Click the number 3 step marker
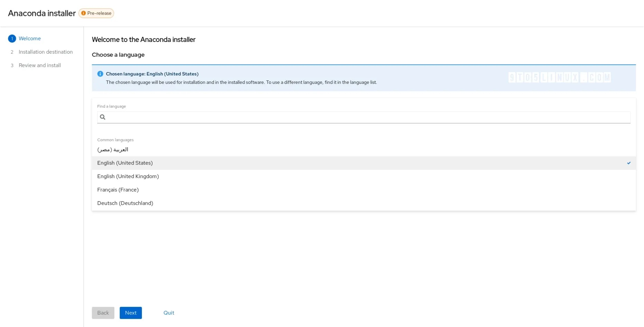Screen dimensions: 644x327 (x=12, y=65)
